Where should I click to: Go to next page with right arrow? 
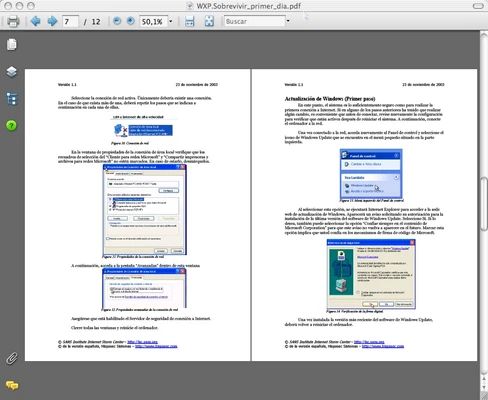pos(52,21)
